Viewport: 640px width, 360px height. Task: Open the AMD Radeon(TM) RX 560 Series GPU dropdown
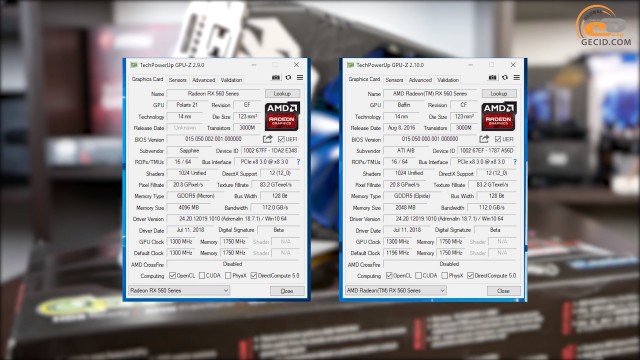[x=396, y=291]
